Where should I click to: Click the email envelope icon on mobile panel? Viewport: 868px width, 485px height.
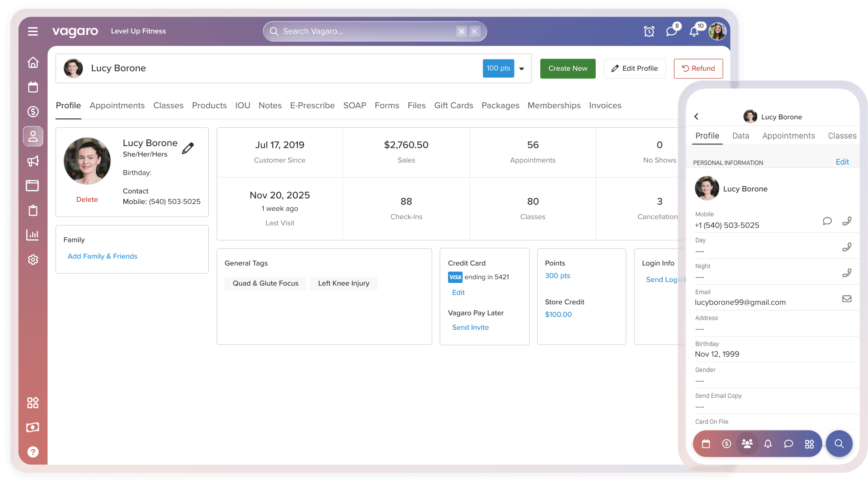(x=847, y=299)
